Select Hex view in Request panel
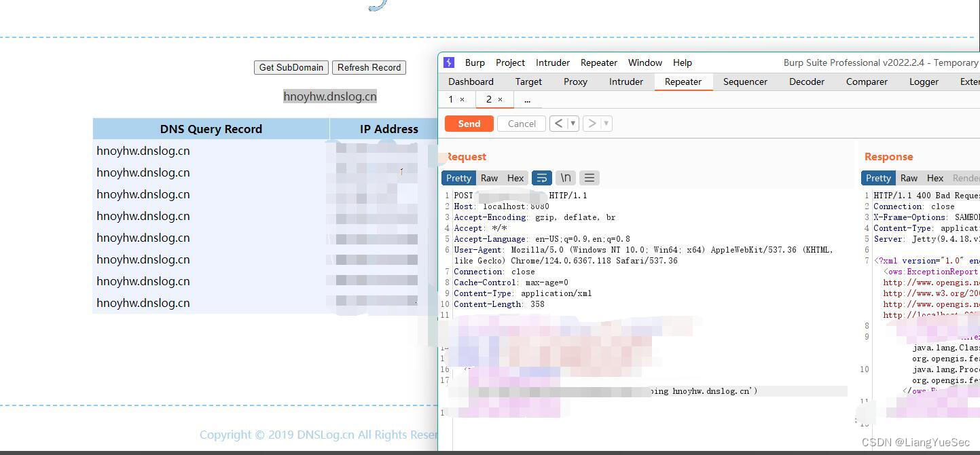Screen dimensions: 980x455 click(x=515, y=178)
